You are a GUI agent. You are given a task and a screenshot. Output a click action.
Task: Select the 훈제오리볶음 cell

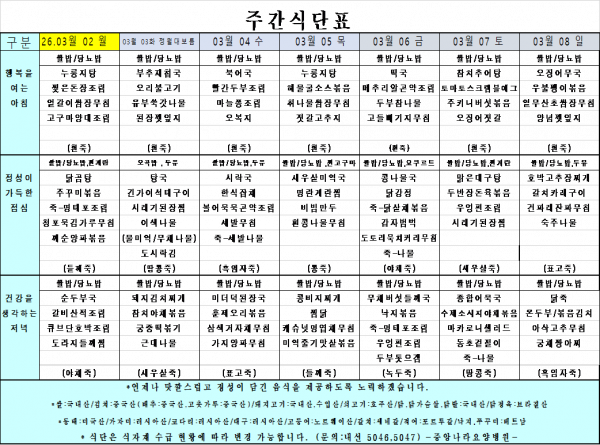pyautogui.click(x=238, y=313)
